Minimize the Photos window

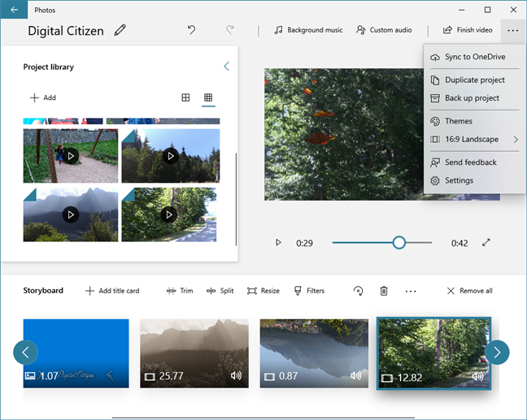[x=461, y=10]
